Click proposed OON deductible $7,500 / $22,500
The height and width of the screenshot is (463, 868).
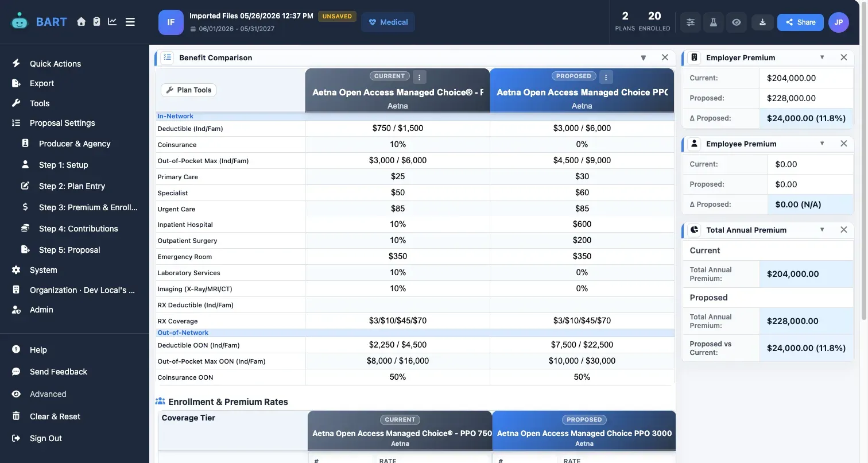click(582, 345)
